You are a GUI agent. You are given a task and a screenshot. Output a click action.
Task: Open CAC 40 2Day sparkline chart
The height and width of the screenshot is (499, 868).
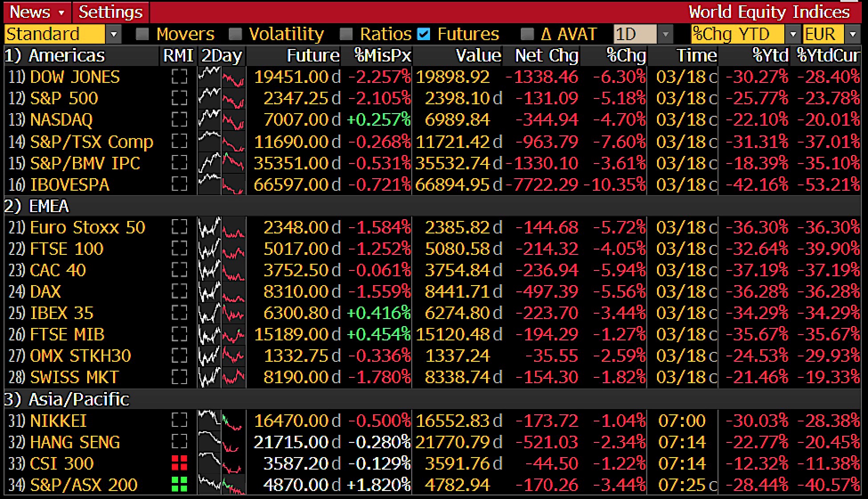point(221,270)
